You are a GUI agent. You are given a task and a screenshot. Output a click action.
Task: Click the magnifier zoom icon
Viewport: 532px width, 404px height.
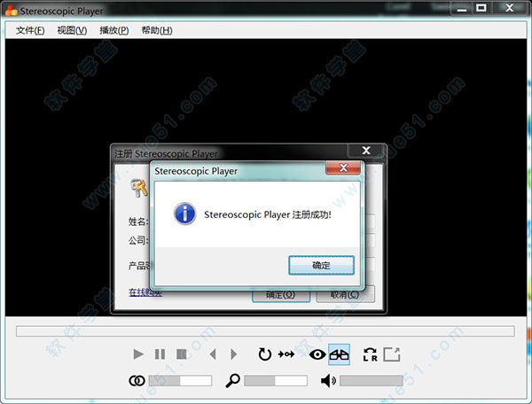232,381
